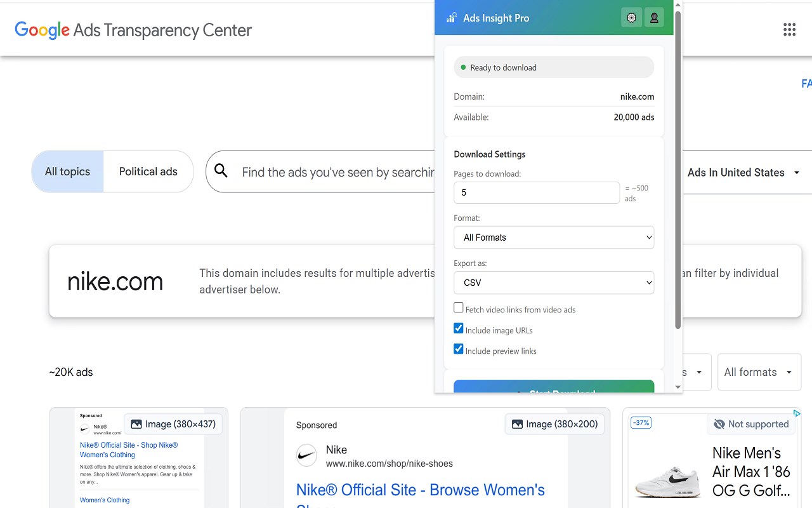Click the -37% discount badge
The height and width of the screenshot is (508, 812).
[x=641, y=423]
